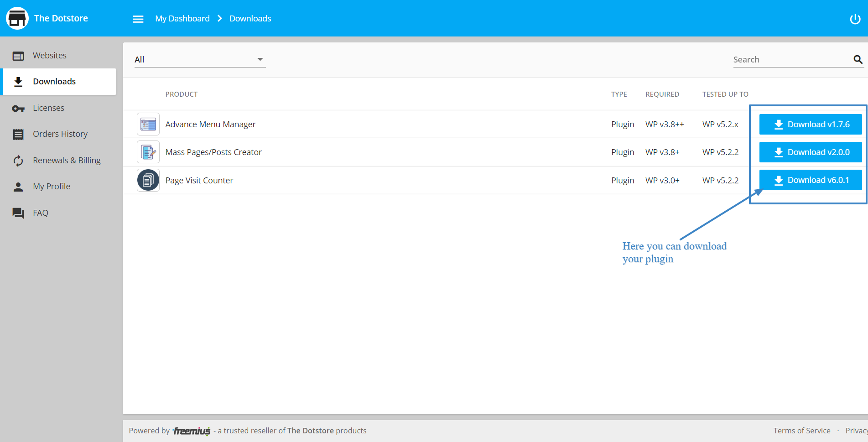Image resolution: width=868 pixels, height=442 pixels.
Task: Click the Page Visit Counter product name
Action: tap(199, 181)
